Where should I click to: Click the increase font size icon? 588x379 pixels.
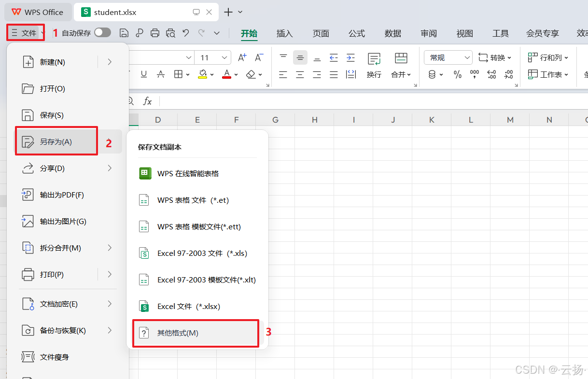click(x=242, y=57)
